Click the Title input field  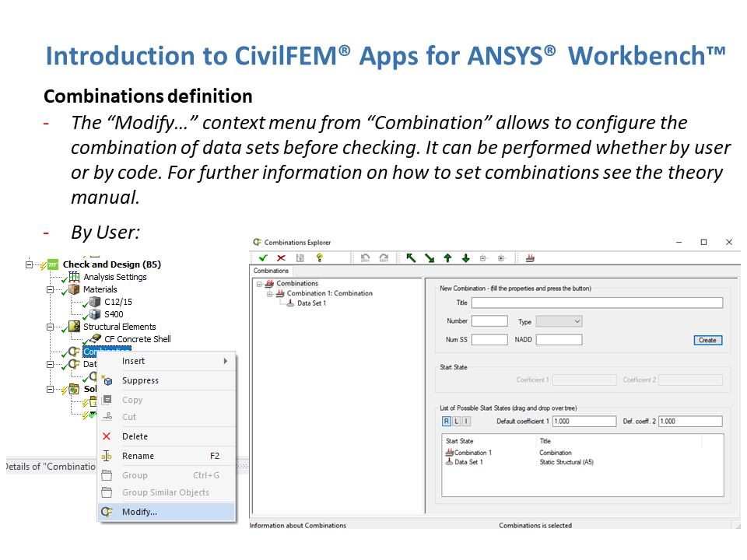596,303
